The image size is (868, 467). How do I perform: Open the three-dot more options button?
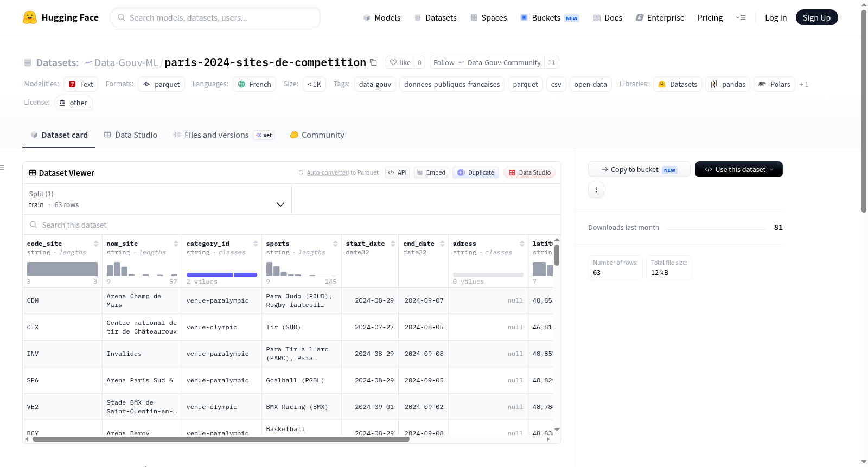click(x=596, y=190)
